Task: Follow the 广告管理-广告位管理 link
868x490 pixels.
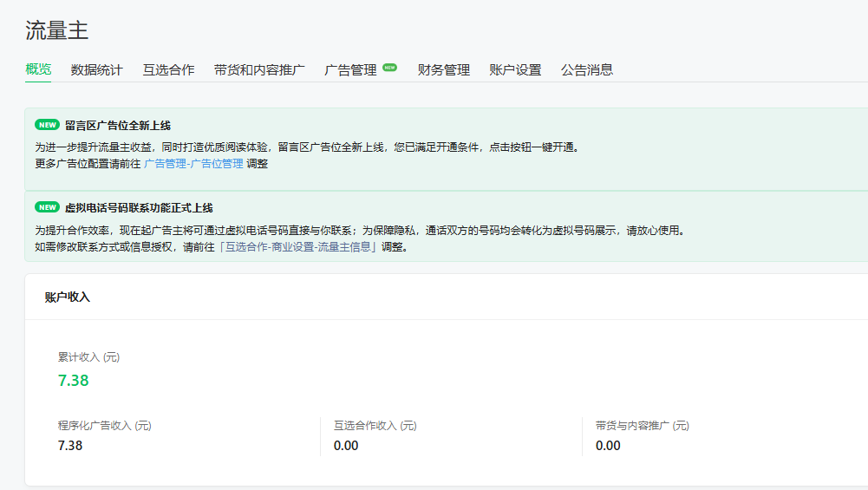Action: [193, 164]
